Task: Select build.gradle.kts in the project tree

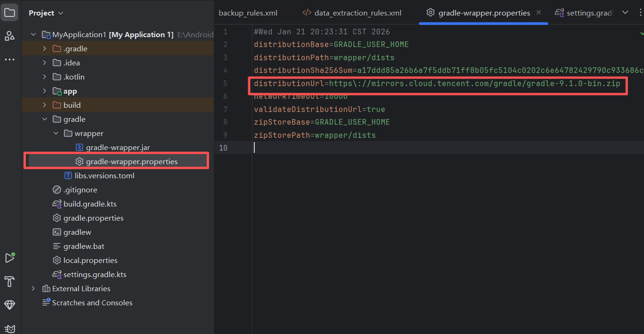Action: point(90,204)
